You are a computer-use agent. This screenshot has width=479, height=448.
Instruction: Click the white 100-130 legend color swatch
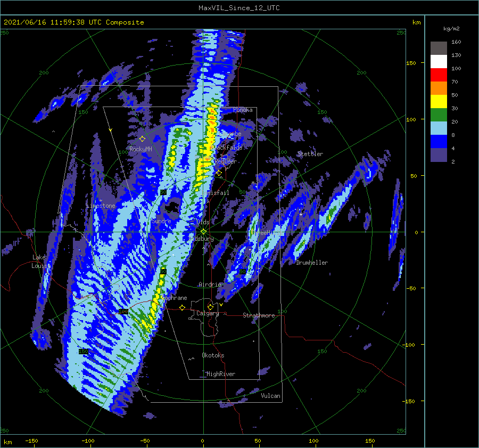[x=439, y=61]
